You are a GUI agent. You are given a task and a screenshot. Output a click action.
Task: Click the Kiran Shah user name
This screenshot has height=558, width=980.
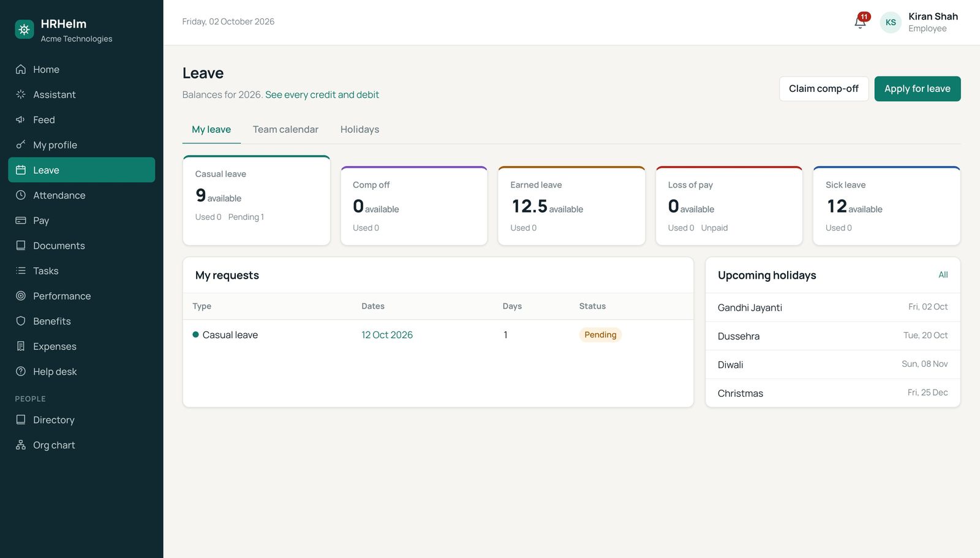click(x=933, y=17)
